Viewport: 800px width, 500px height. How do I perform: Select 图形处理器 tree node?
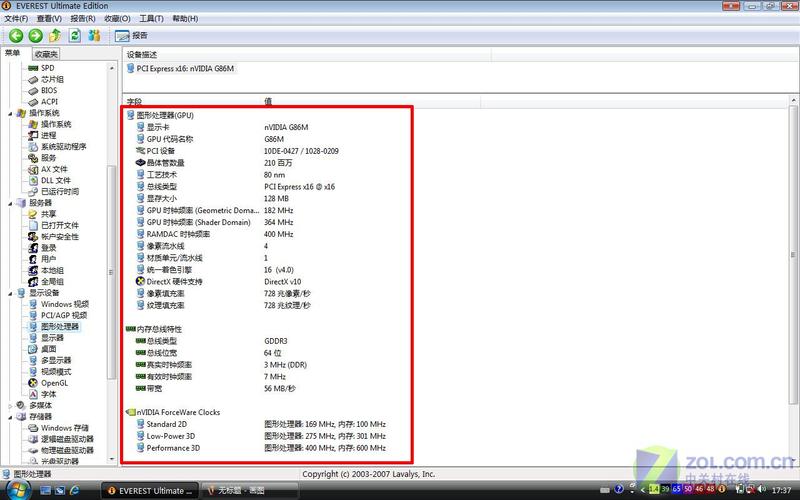[60, 327]
